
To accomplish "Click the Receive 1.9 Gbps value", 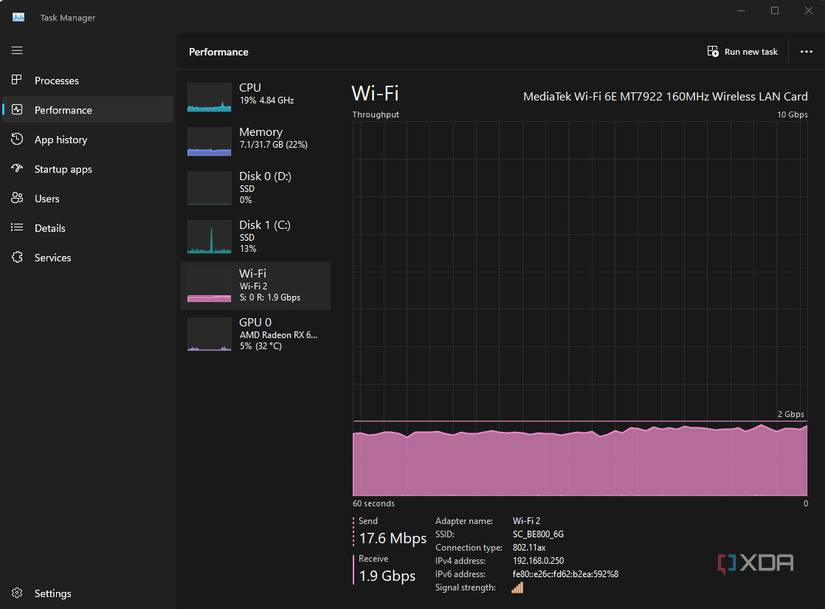I will click(x=387, y=576).
